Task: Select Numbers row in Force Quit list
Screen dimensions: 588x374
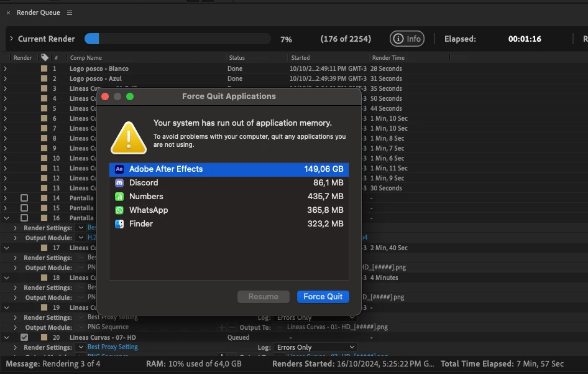Action: 229,197
